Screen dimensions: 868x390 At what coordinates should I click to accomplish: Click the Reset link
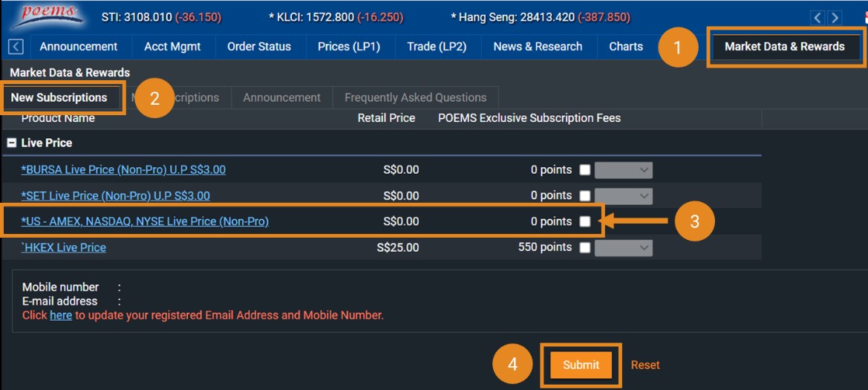(645, 365)
